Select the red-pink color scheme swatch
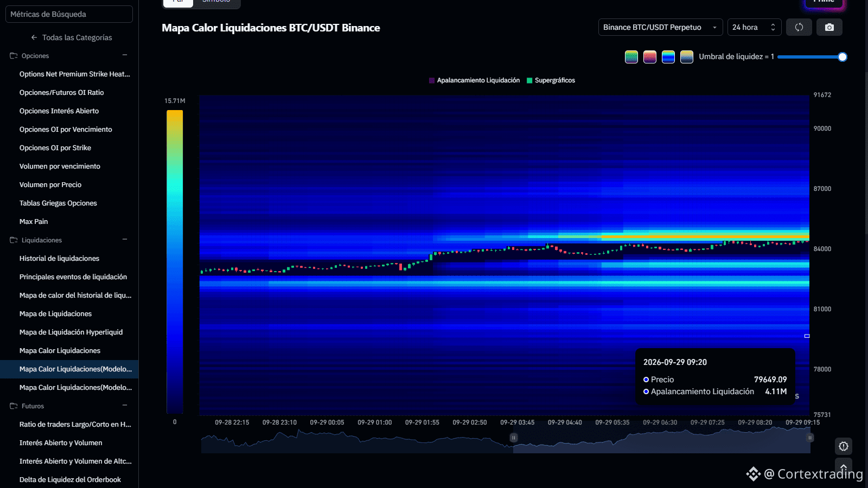 [x=650, y=57]
